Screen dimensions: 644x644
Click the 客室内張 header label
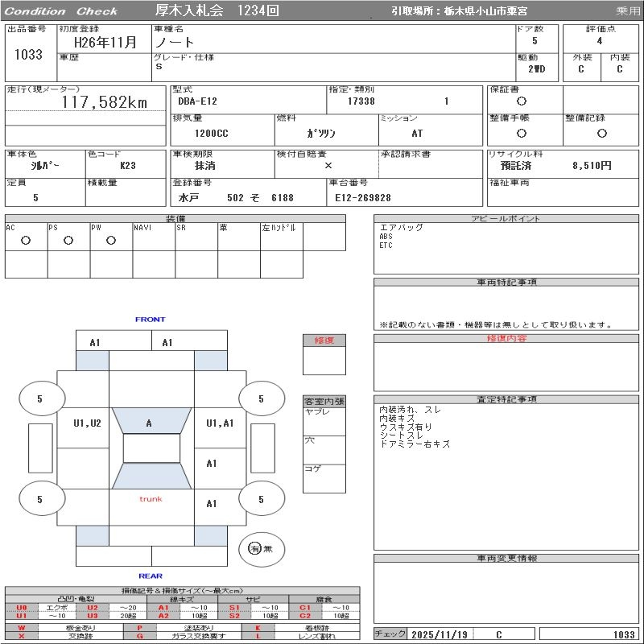tap(324, 401)
